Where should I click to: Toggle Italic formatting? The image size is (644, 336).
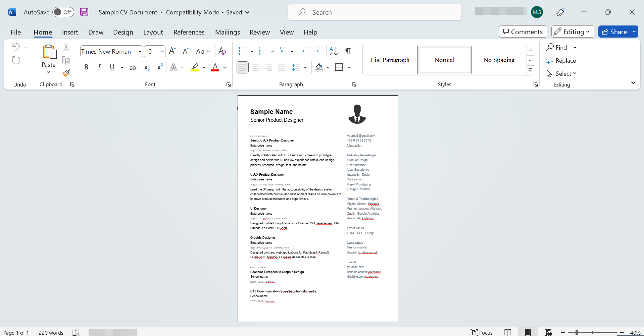99,67
